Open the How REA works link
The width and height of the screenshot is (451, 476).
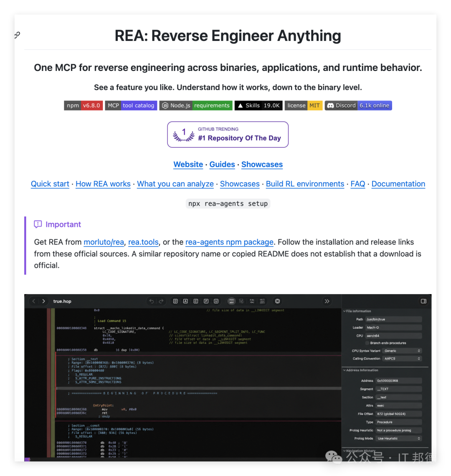tap(103, 184)
